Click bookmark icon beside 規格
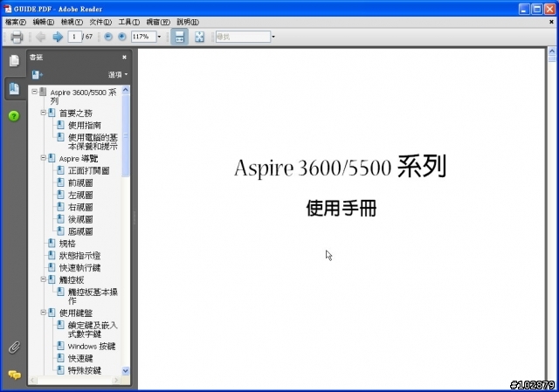 pyautogui.click(x=52, y=244)
